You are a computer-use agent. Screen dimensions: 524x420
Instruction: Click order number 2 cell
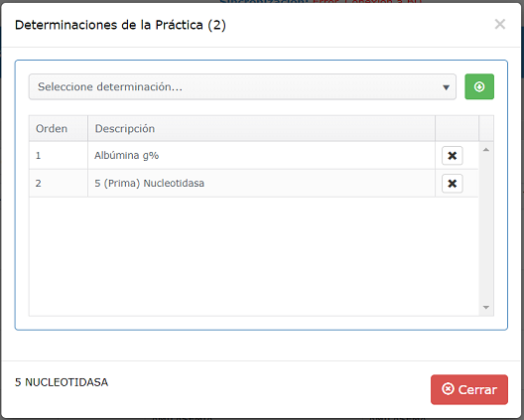[59, 184]
